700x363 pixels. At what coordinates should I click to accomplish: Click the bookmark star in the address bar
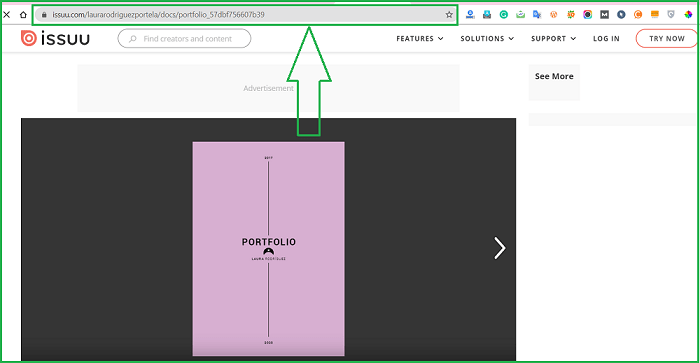(449, 15)
